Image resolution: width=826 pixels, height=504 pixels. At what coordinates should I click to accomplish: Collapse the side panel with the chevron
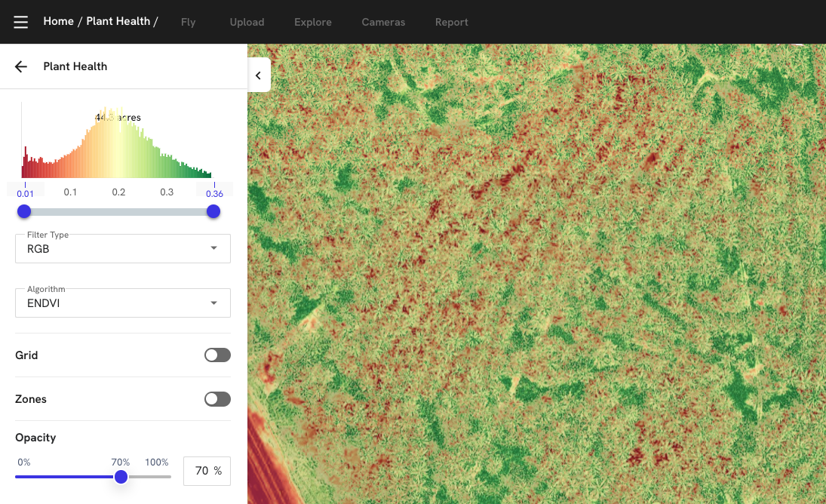click(x=259, y=75)
